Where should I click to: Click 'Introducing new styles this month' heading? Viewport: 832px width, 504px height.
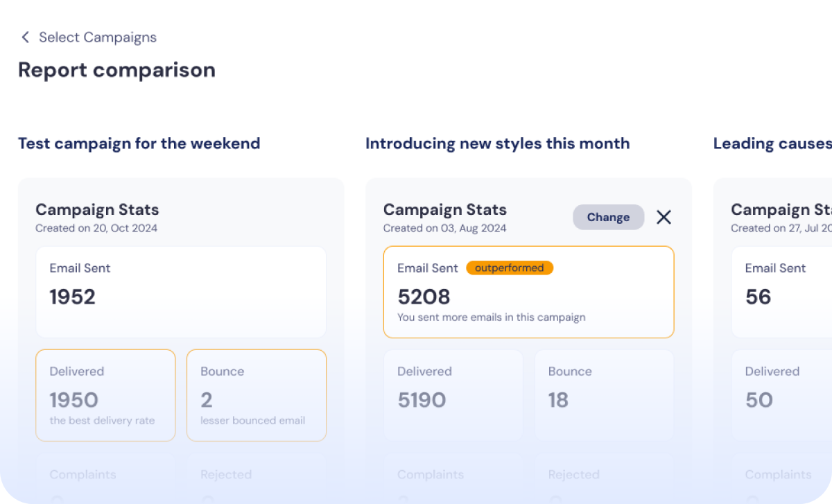point(497,144)
